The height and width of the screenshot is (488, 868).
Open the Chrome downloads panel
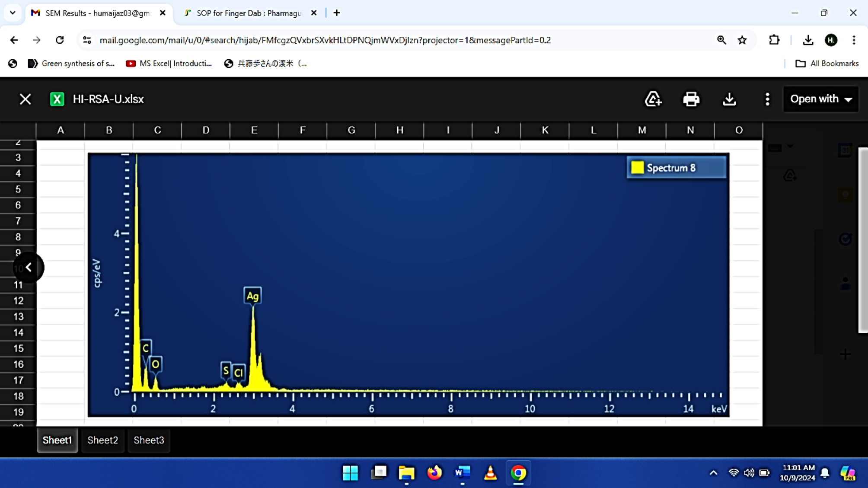[808, 40]
